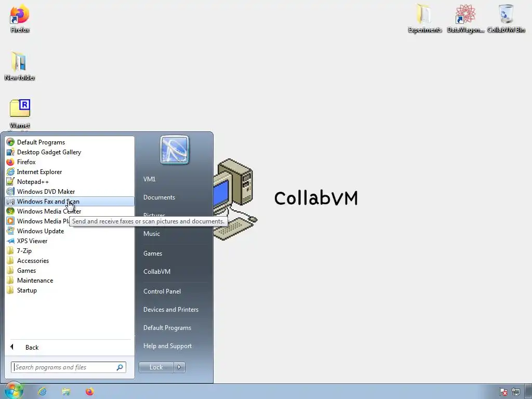
Task: Expand the 7-Zip folder
Action: 70,251
